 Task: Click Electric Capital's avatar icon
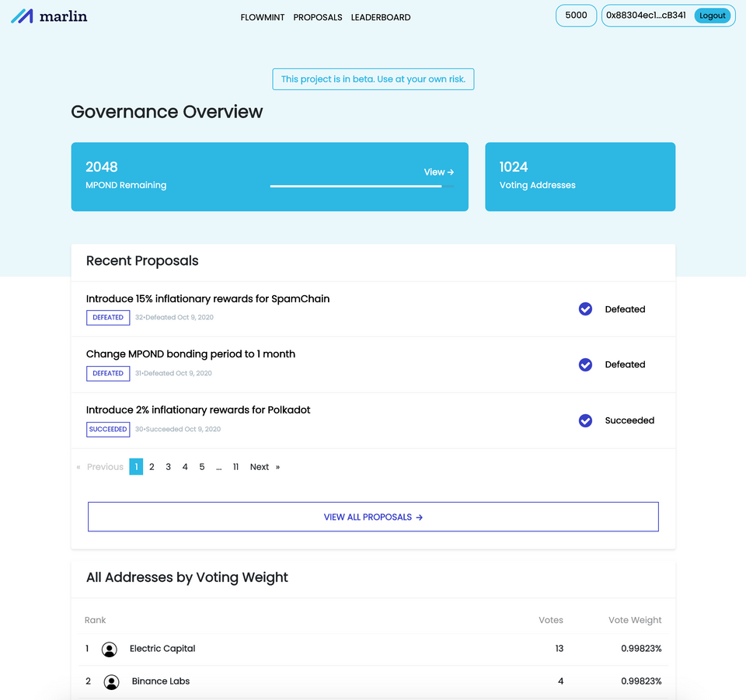point(110,650)
